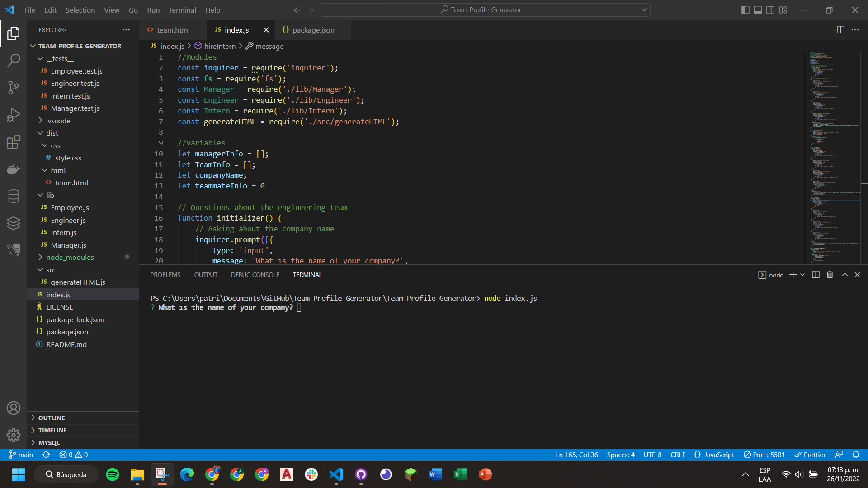Click the notifications bell in the status bar

pos(856,455)
